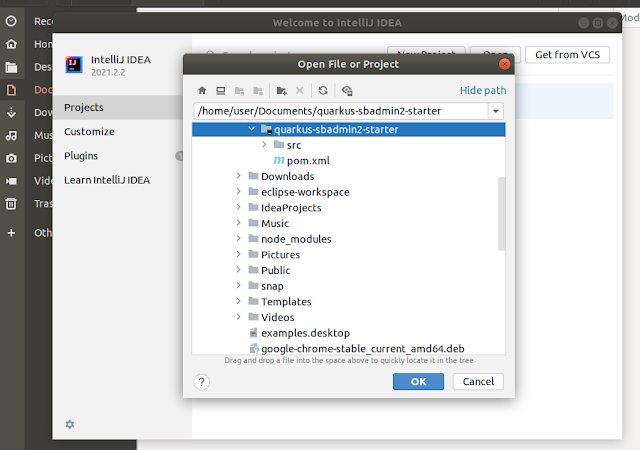Screen dimensions: 640x450
Task: Click Get from VCS button
Action: [567, 55]
